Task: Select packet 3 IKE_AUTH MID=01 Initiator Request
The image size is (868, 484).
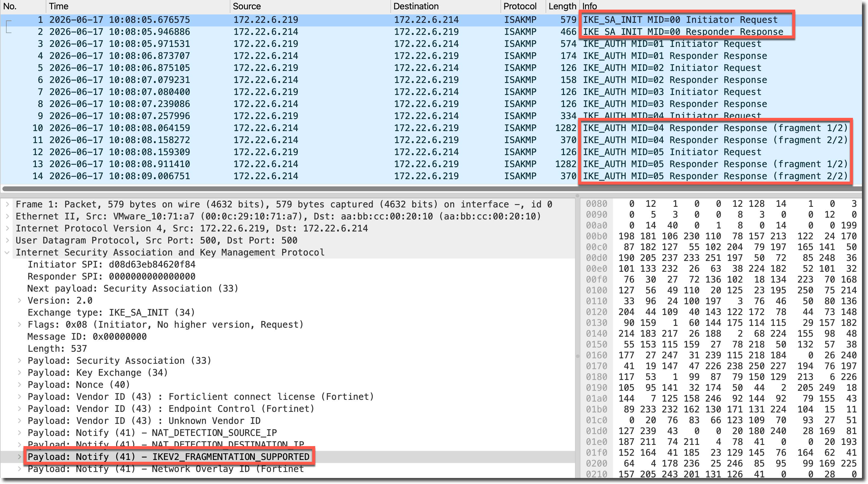Action: pos(431,44)
